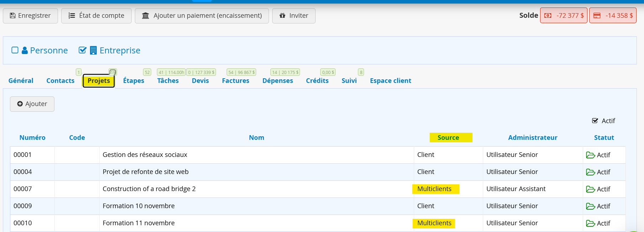This screenshot has height=232, width=644.
Task: Click the Enregistrer save button
Action: point(30,16)
